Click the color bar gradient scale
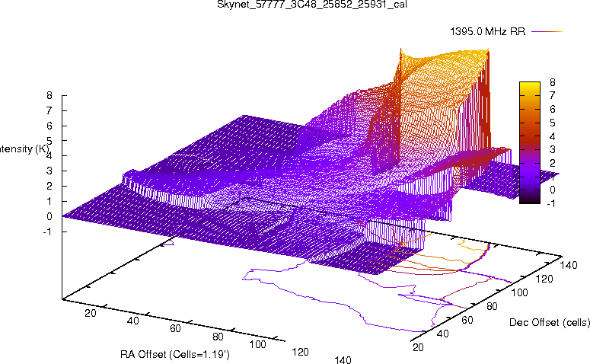 click(530, 142)
